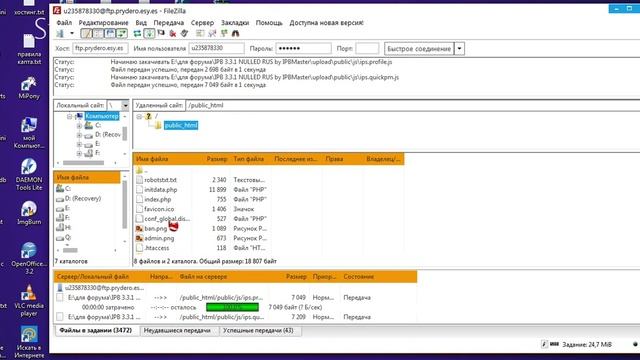
Task: Toggle the remote directory tree display
Action: click(x=110, y=33)
